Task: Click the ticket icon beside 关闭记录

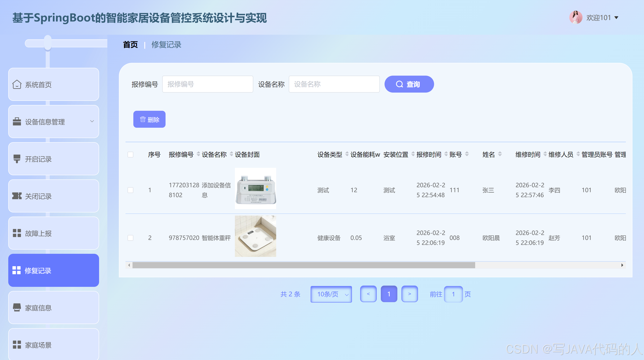Action: (x=17, y=196)
